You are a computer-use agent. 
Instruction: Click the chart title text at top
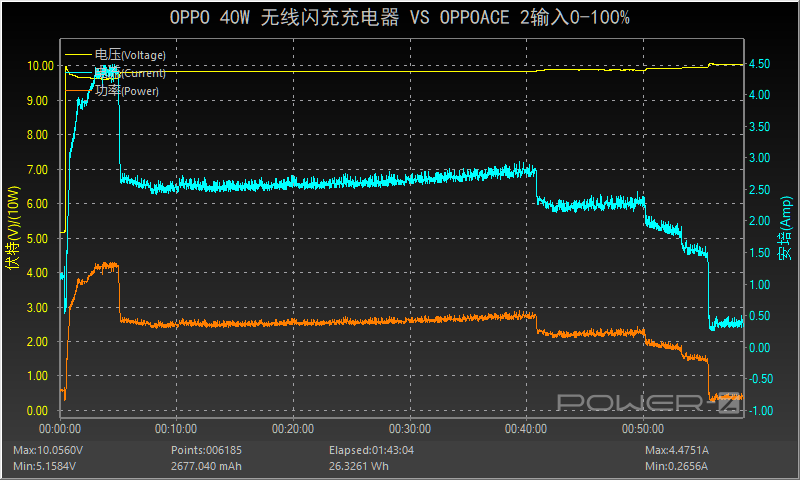click(399, 18)
